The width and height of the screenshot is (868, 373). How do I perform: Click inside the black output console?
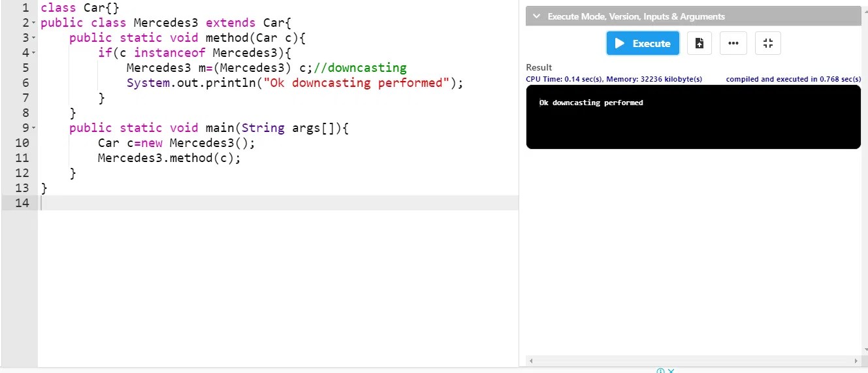pyautogui.click(x=693, y=117)
